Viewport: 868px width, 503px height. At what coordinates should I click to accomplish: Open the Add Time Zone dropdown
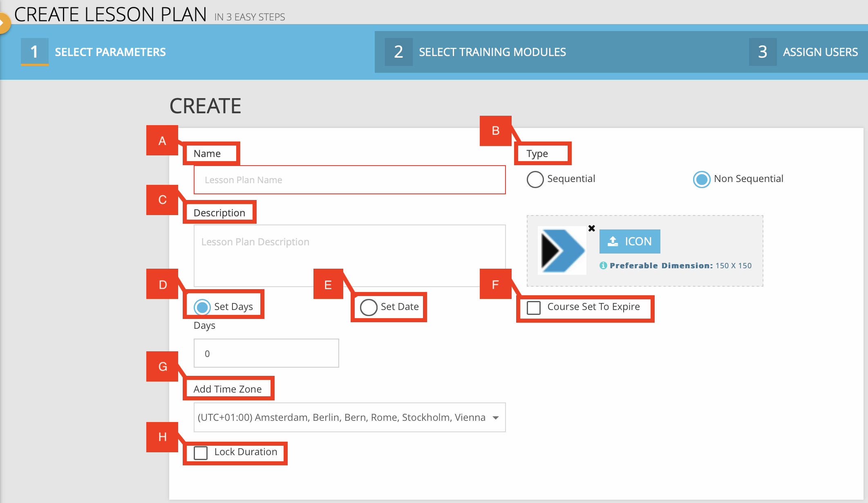[x=349, y=417]
